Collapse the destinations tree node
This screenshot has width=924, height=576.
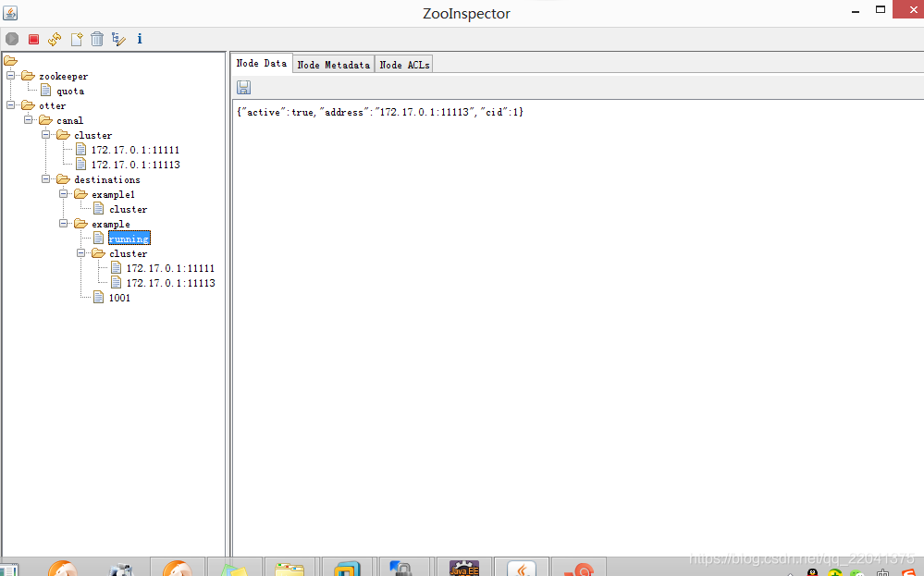pos(46,179)
